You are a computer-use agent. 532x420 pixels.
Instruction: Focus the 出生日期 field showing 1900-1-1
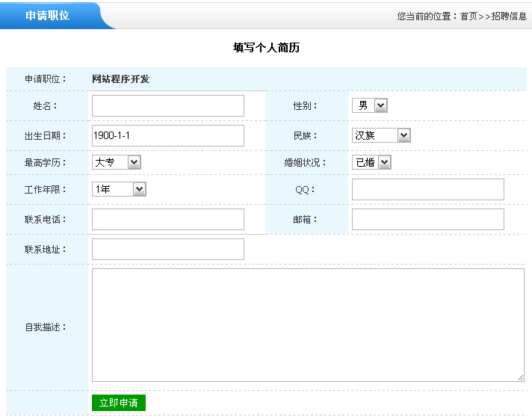pos(167,136)
